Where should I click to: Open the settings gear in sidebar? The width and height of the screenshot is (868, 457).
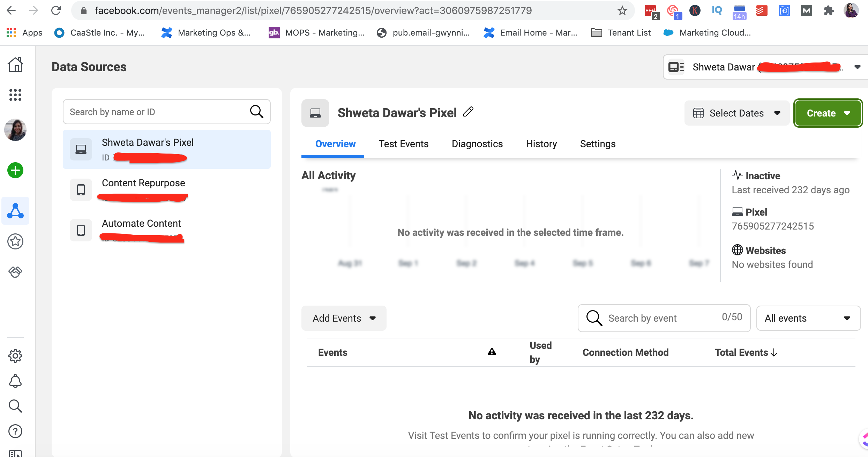click(15, 356)
